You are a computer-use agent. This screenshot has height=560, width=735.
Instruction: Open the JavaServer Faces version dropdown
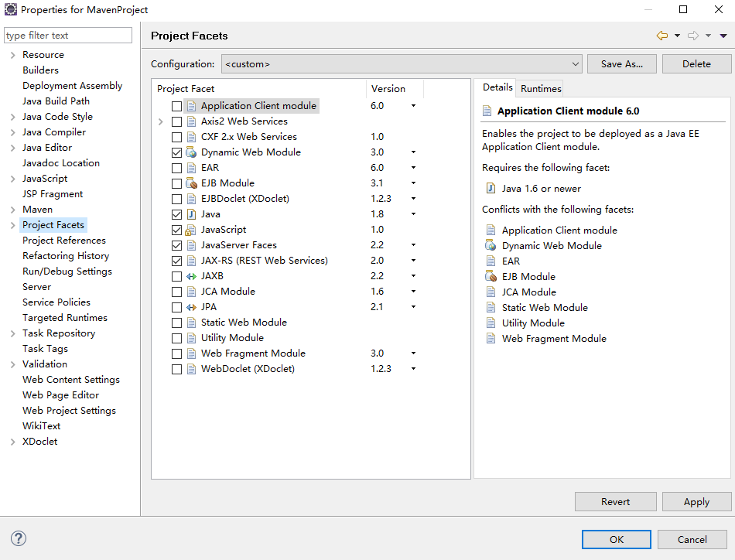coord(413,245)
